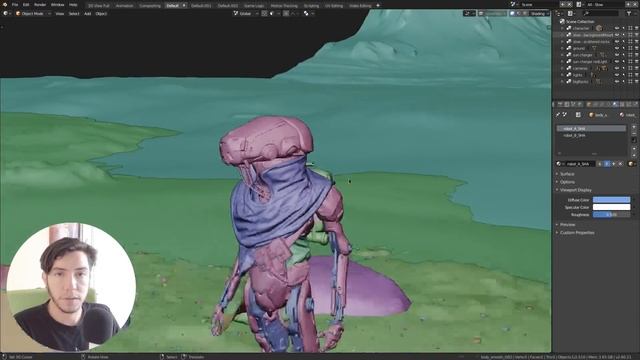Toggle eye visibility for ground collection

[617, 48]
